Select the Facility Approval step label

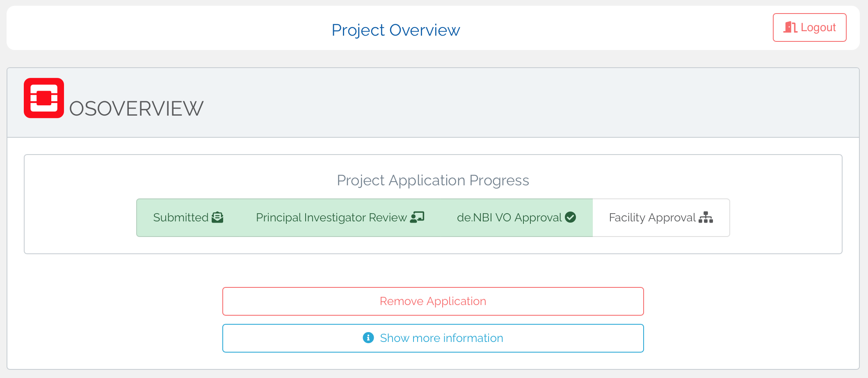coord(652,217)
